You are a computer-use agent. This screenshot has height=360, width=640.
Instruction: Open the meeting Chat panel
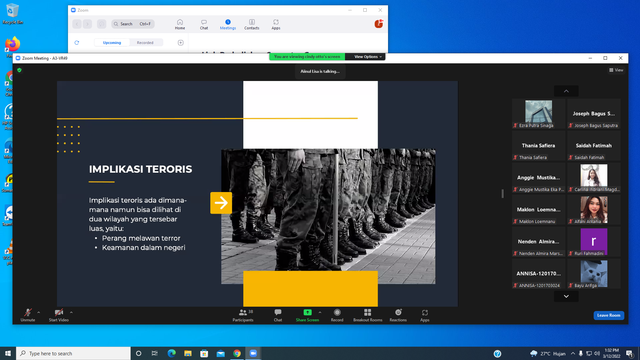coord(278,315)
